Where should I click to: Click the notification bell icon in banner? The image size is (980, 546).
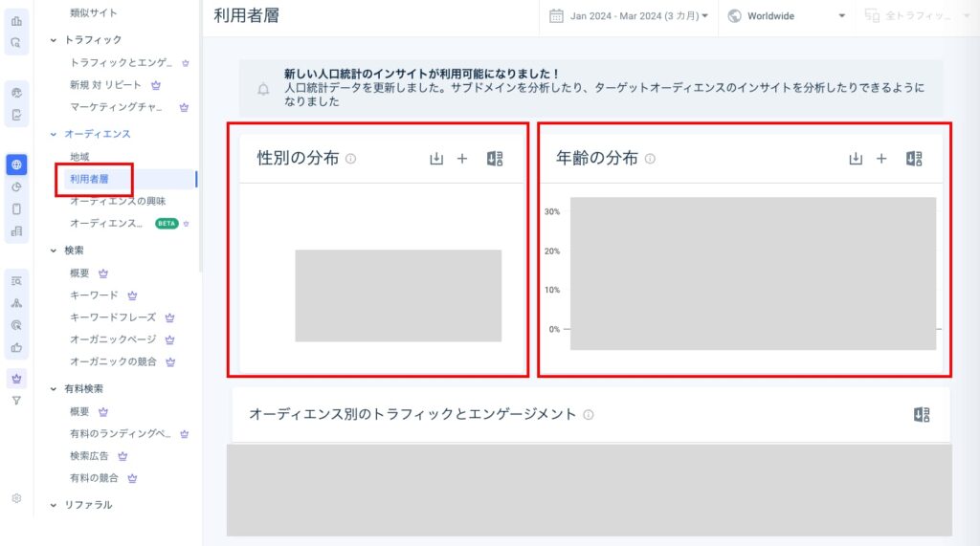click(263, 89)
